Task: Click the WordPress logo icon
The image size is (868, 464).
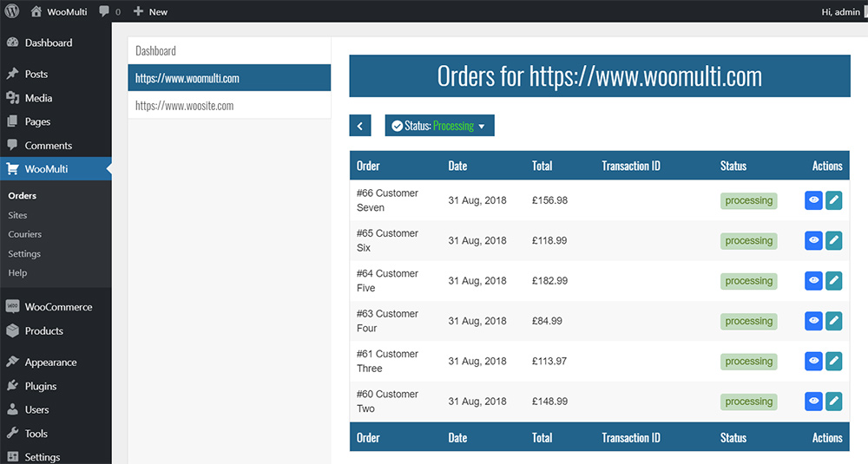Action: tap(12, 12)
